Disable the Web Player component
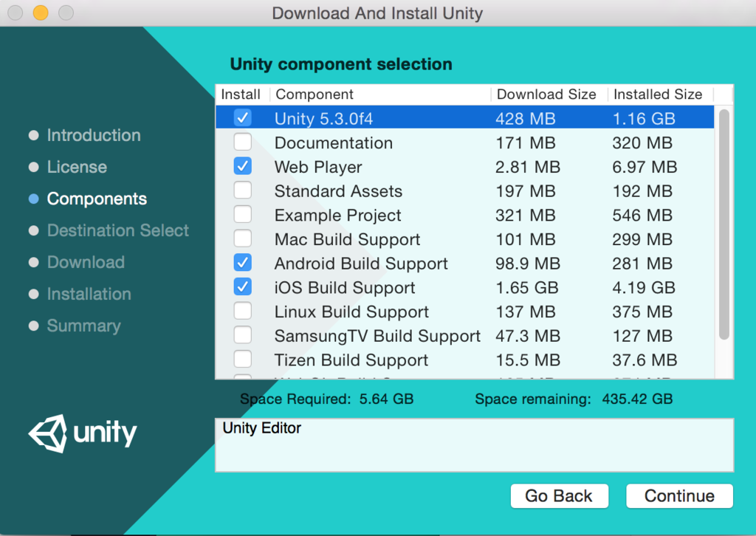Screen dimensions: 756x536 tap(242, 165)
